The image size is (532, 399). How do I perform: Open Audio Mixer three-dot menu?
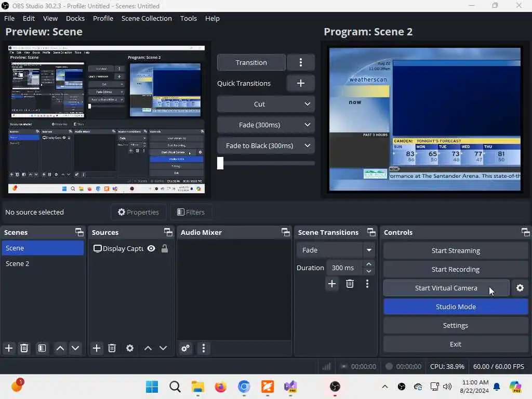coord(204,348)
